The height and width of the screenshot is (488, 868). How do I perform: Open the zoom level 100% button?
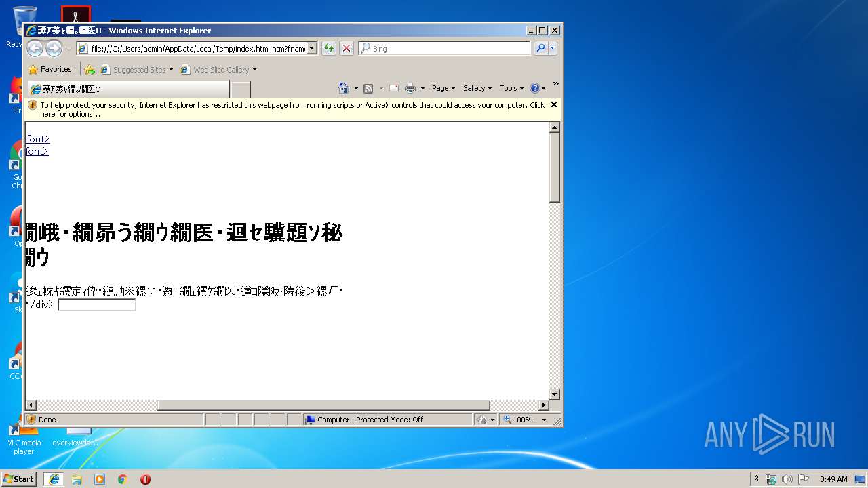(x=518, y=420)
